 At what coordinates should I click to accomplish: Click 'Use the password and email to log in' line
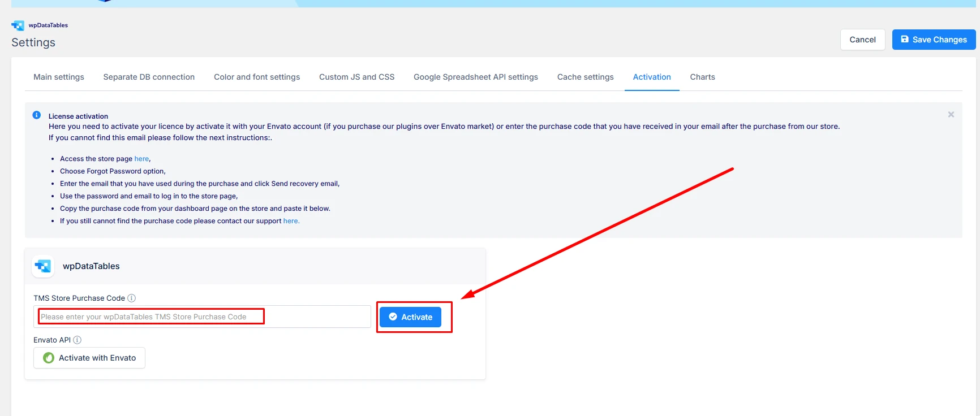coord(149,196)
